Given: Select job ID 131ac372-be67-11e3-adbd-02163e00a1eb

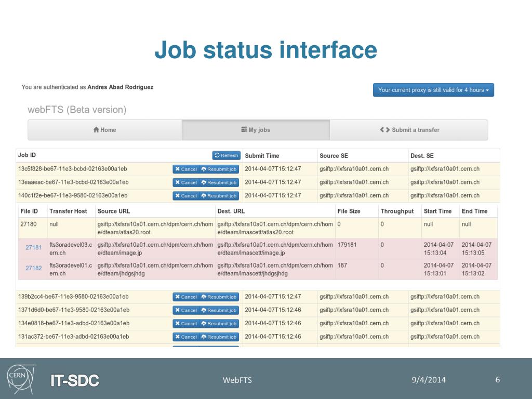Looking at the screenshot, I should coord(74,337).
